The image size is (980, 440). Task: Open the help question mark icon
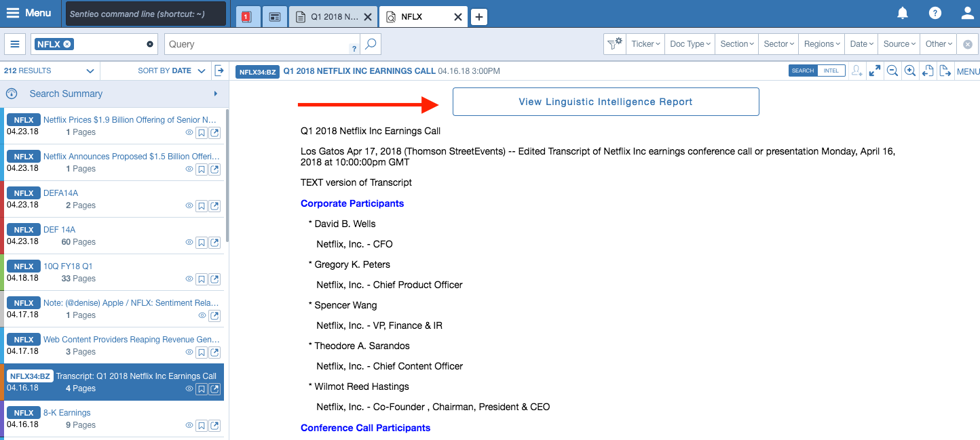[x=935, y=13]
